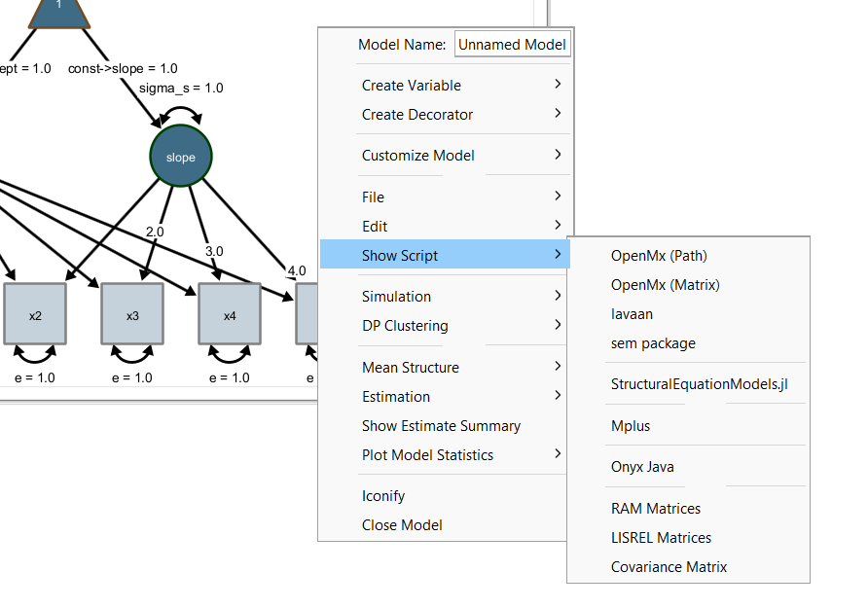The width and height of the screenshot is (868, 608).
Task: Click the sigma_s variance loop above slope
Action: coord(180,113)
